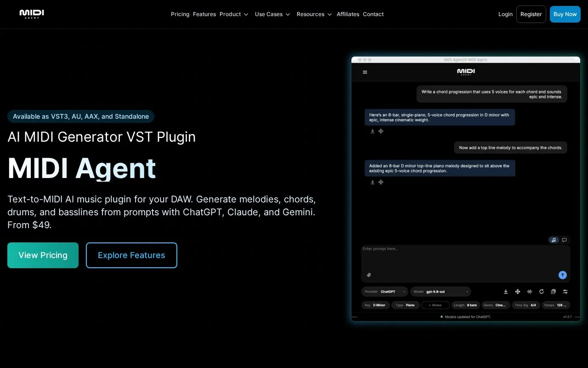
Task: Open the Model gpt-5.6-sol dropdown
Action: [441, 292]
